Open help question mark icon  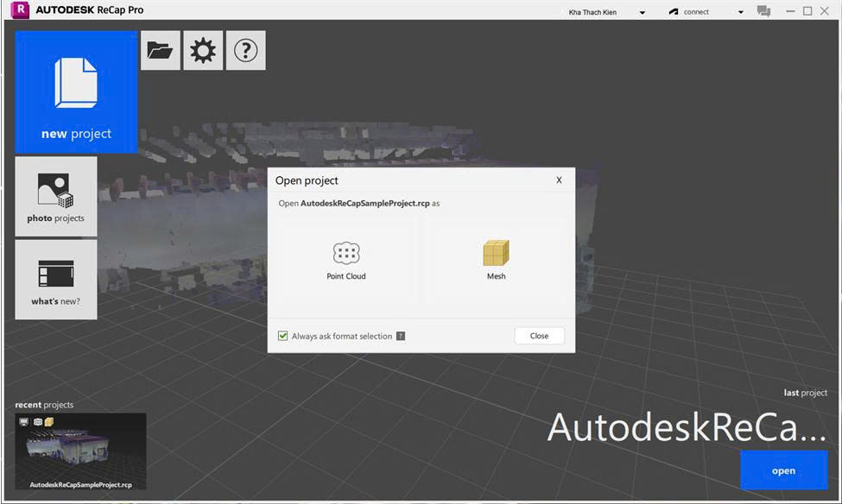pyautogui.click(x=245, y=50)
